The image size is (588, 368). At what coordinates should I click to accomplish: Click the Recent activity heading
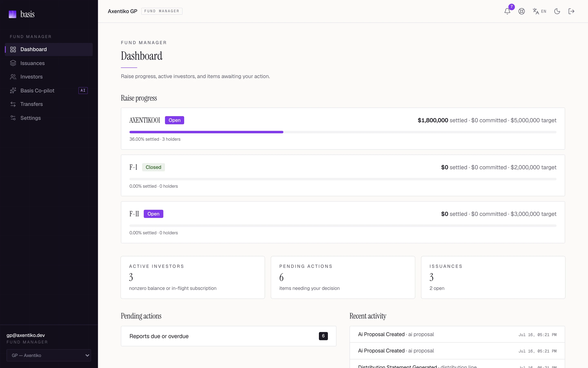pos(368,316)
